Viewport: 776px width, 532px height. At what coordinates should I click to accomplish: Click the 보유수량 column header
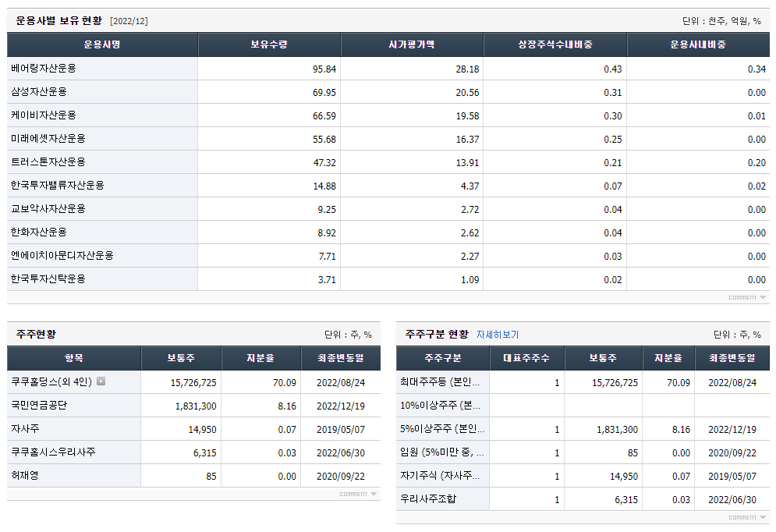[269, 44]
